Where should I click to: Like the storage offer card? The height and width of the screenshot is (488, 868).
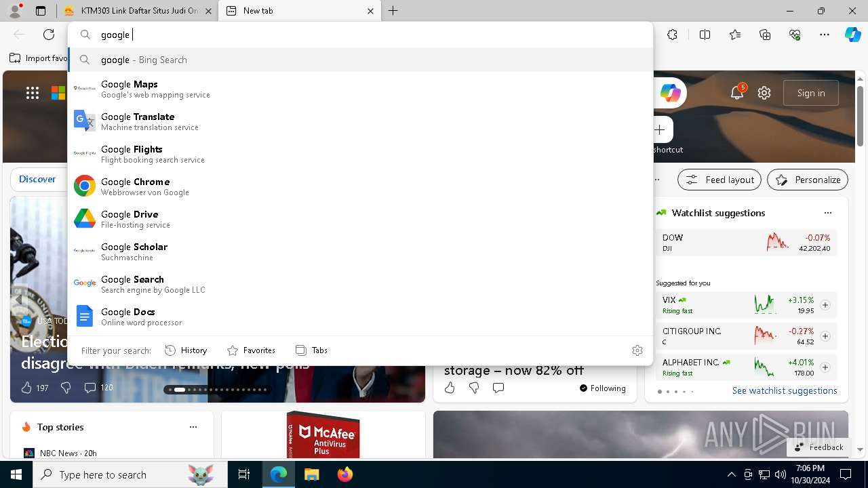(450, 388)
